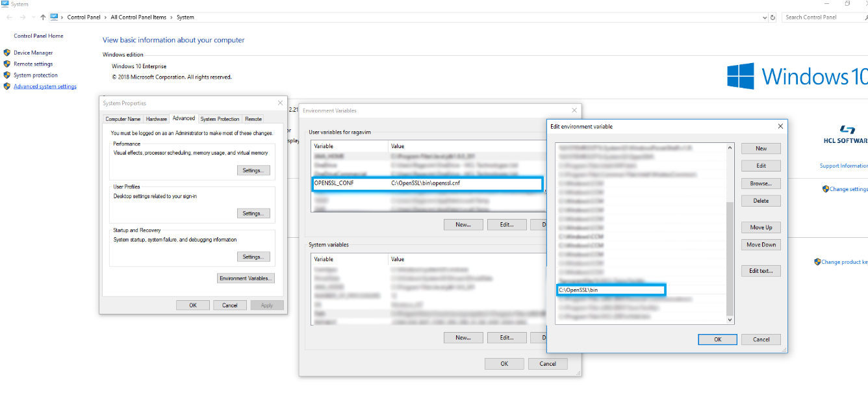Click shield icon beside Change settings

(825, 189)
